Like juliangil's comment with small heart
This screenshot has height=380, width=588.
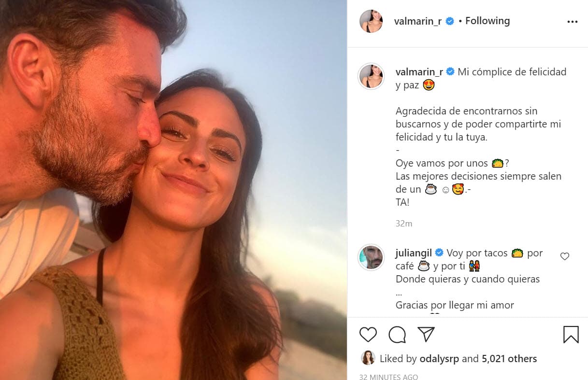click(x=564, y=256)
